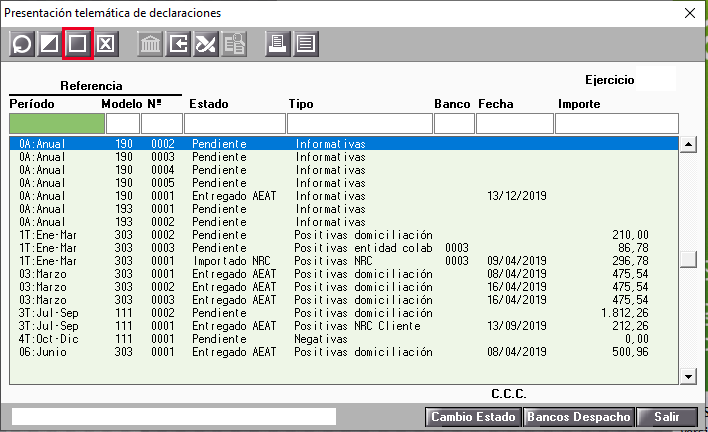The width and height of the screenshot is (708, 432).
Task: Select the 1T:Ene-Mar row with 210,00
Action: (344, 235)
